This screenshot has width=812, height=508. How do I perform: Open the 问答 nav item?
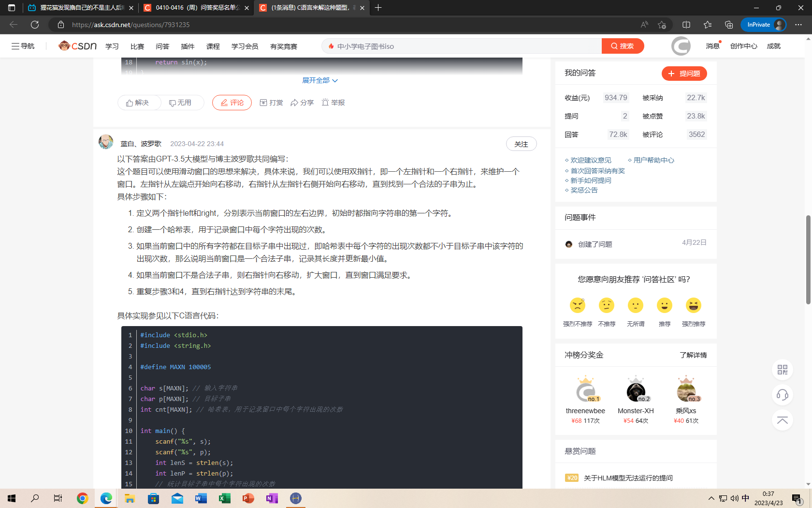(x=162, y=46)
